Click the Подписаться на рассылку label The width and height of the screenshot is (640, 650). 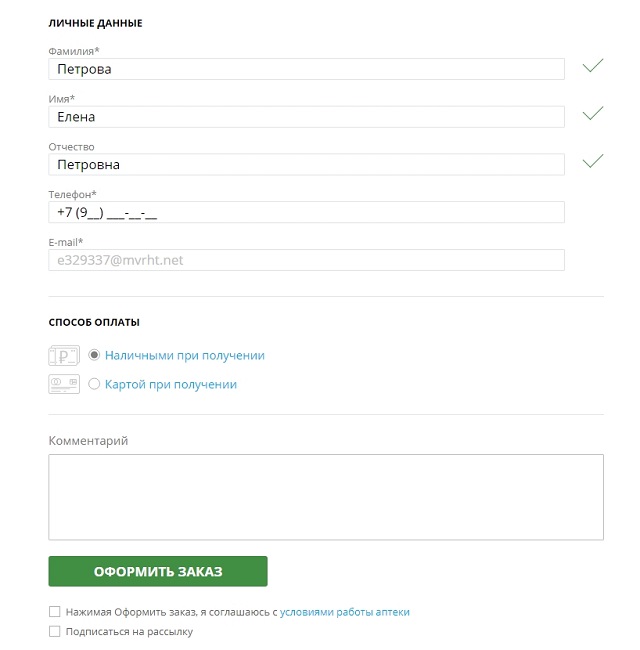point(129,632)
